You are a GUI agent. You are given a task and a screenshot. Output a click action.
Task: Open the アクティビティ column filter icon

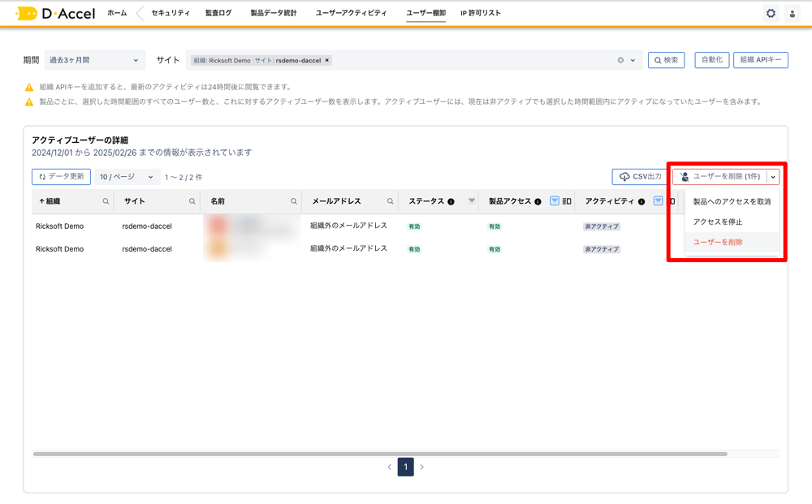pyautogui.click(x=658, y=200)
